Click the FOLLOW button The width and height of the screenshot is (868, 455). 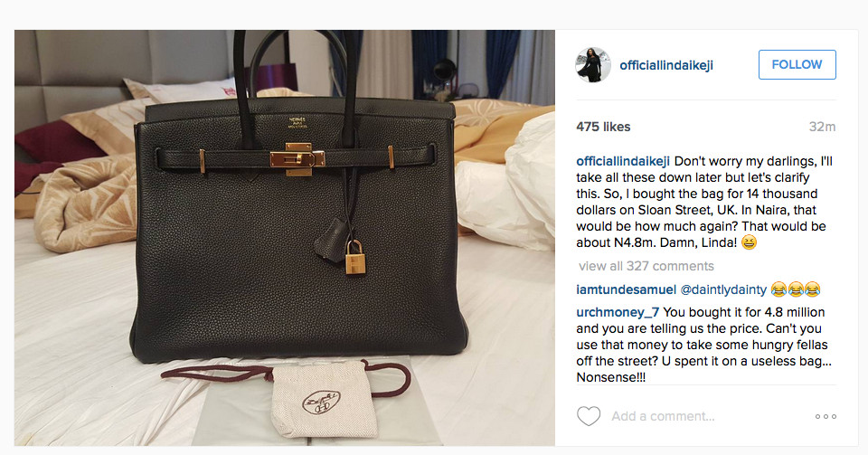797,65
